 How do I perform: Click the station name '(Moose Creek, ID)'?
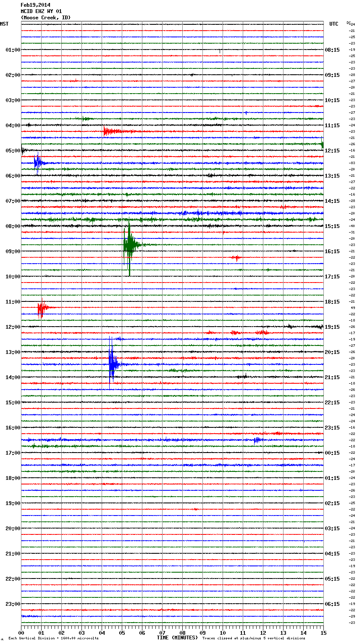coord(46,18)
